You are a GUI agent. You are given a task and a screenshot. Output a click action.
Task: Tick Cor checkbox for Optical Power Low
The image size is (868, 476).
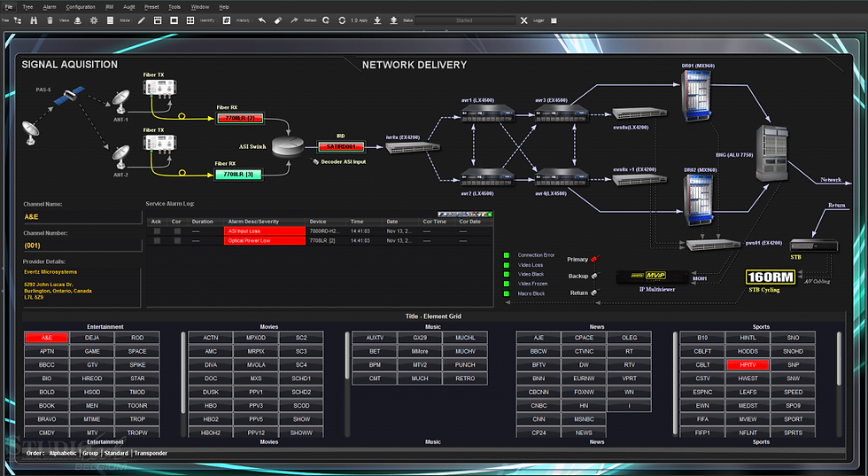pyautogui.click(x=177, y=241)
